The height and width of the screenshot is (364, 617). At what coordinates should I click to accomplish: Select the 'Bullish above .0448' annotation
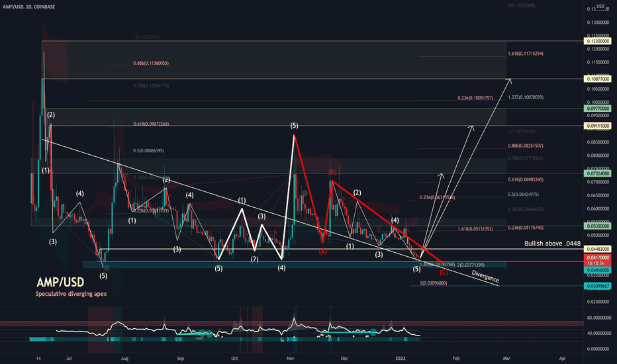point(553,244)
